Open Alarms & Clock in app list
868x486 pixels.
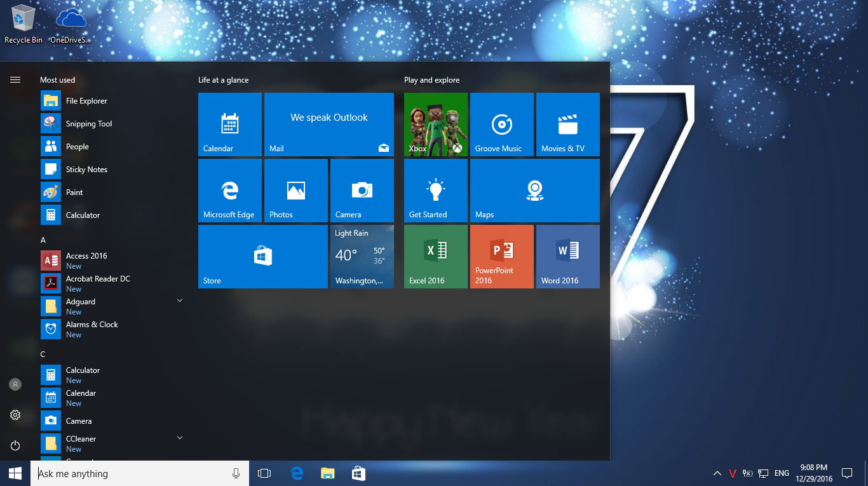(x=112, y=330)
